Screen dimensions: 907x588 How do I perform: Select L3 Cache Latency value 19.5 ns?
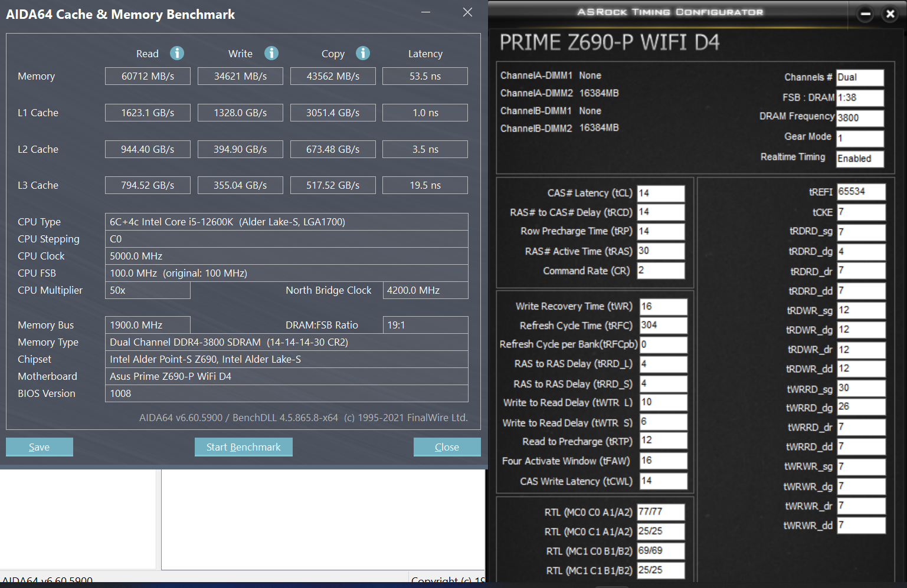(425, 185)
